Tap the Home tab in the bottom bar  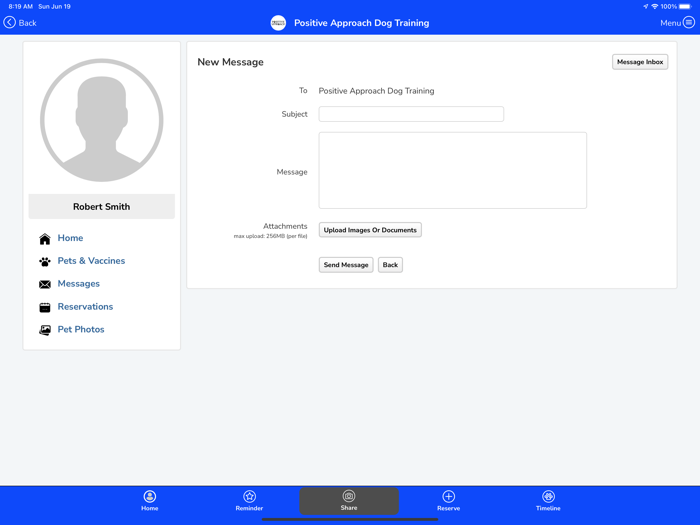click(x=150, y=500)
